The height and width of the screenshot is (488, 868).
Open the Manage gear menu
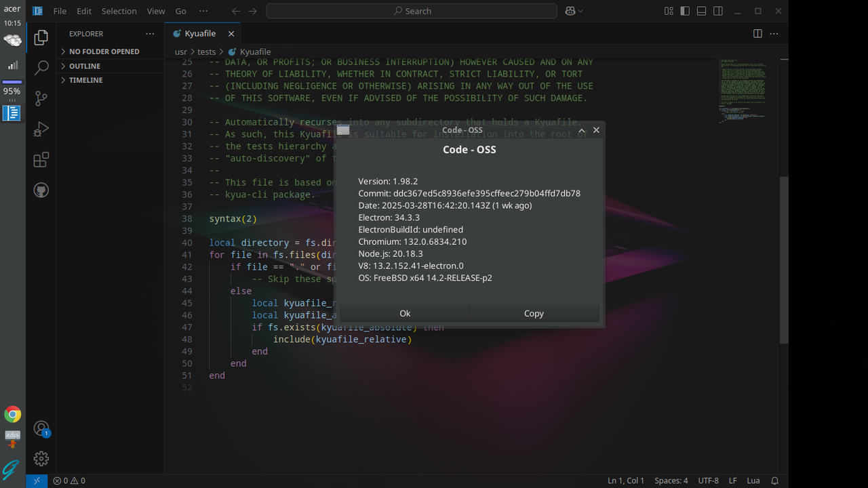click(x=41, y=459)
